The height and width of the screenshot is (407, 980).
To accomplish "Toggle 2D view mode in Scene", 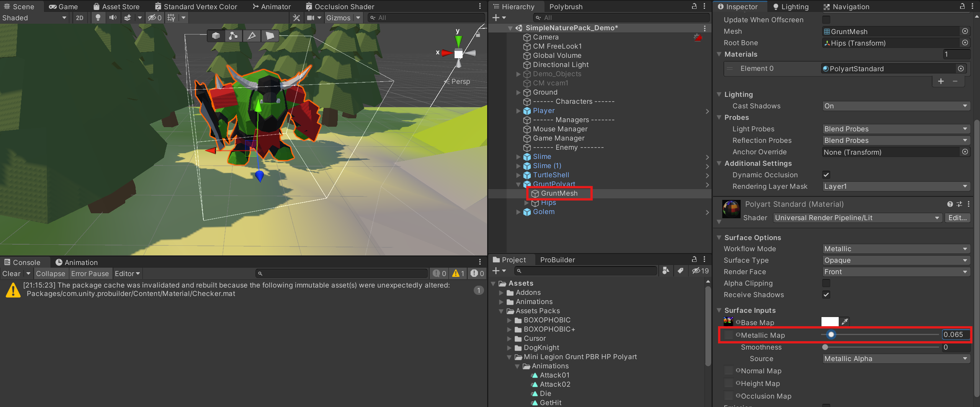I will pos(80,18).
